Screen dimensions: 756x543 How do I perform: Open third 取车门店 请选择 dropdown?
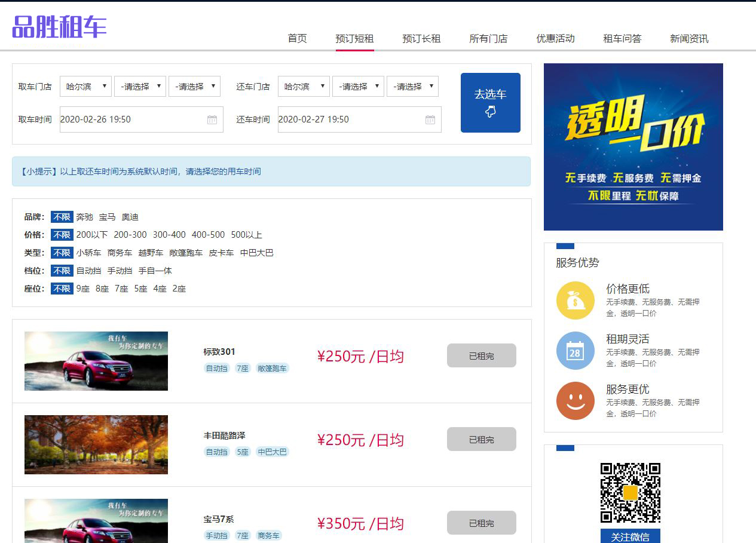point(194,86)
